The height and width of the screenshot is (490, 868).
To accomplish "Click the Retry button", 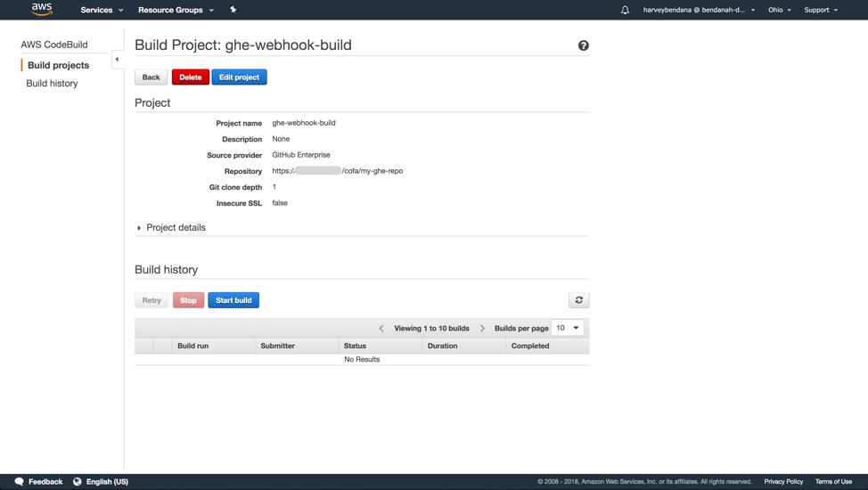I will pos(151,300).
